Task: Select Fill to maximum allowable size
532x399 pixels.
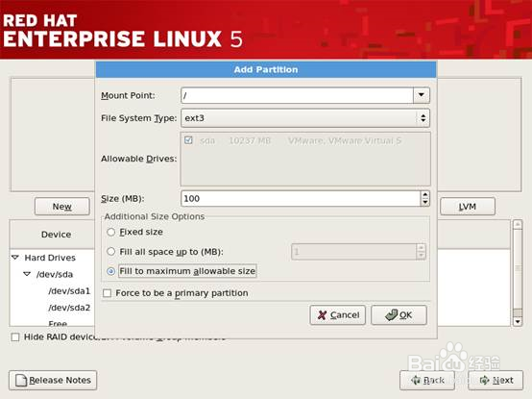Action: click(x=111, y=271)
